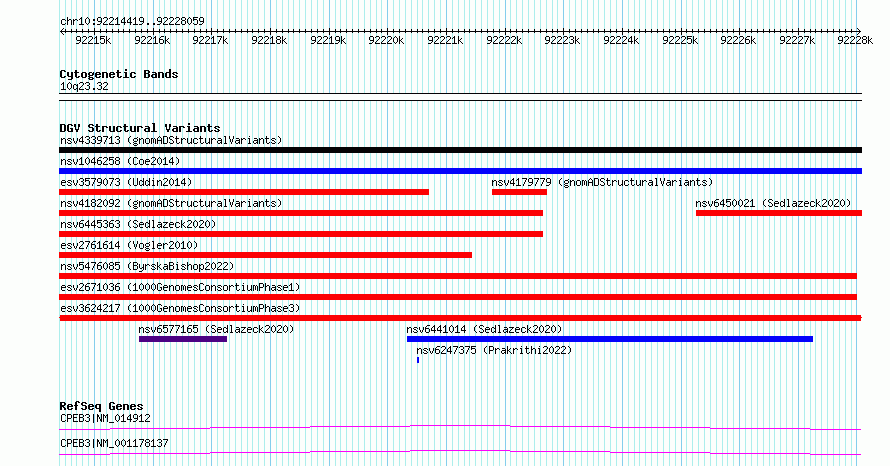Select the short red nsv4179779 bar
Screen dimensions: 890x466
tap(519, 192)
